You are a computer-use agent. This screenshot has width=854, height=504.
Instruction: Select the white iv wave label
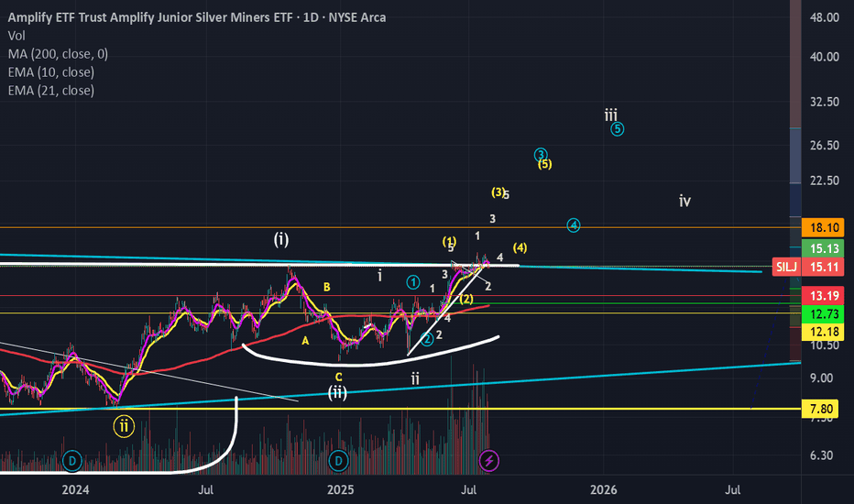pos(684,201)
